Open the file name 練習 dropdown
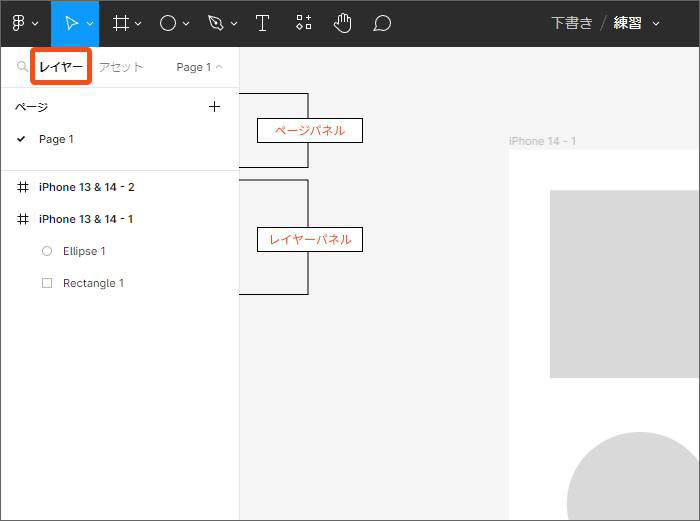Image resolution: width=700 pixels, height=521 pixels. click(636, 23)
